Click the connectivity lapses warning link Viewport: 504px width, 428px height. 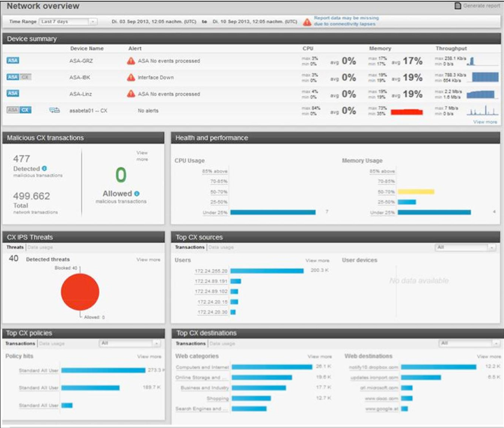coord(345,22)
